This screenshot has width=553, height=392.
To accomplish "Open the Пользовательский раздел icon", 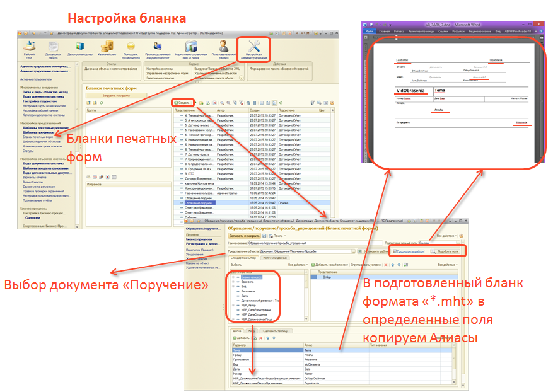I will coord(224,49).
